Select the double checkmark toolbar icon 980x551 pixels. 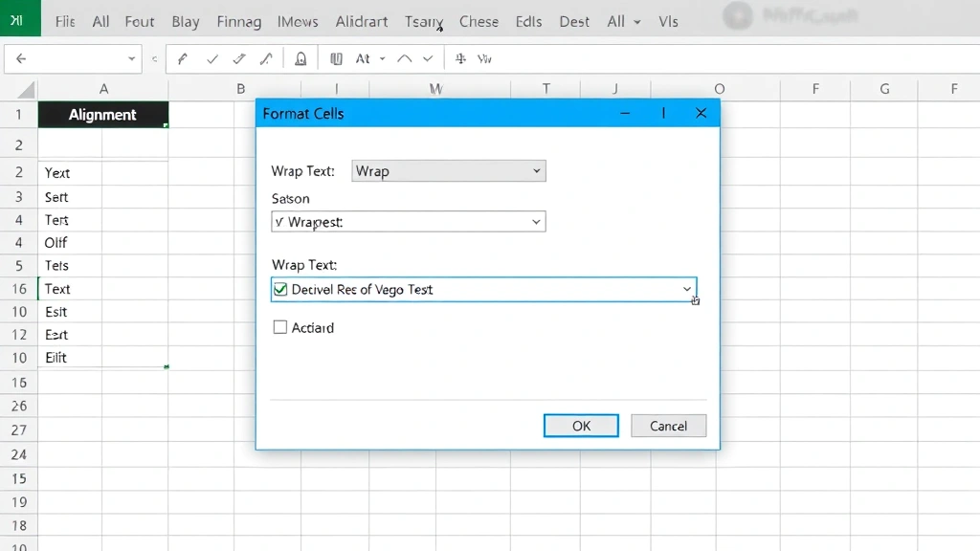(x=239, y=58)
